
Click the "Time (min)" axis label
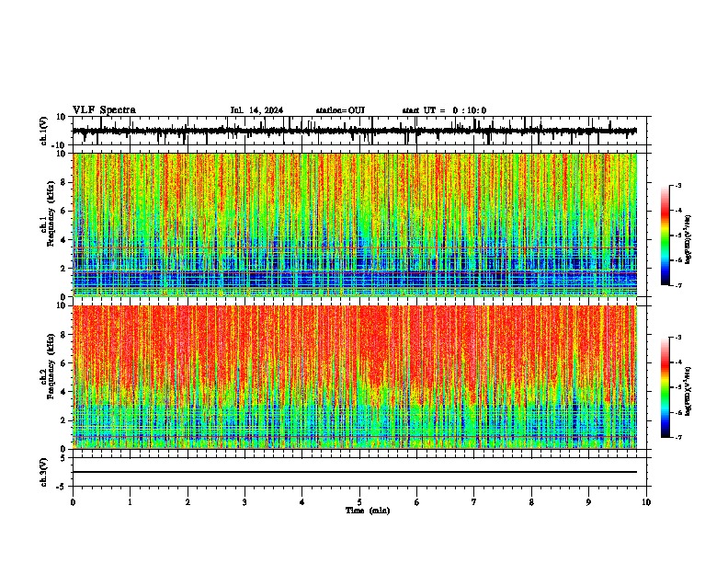pos(368,511)
